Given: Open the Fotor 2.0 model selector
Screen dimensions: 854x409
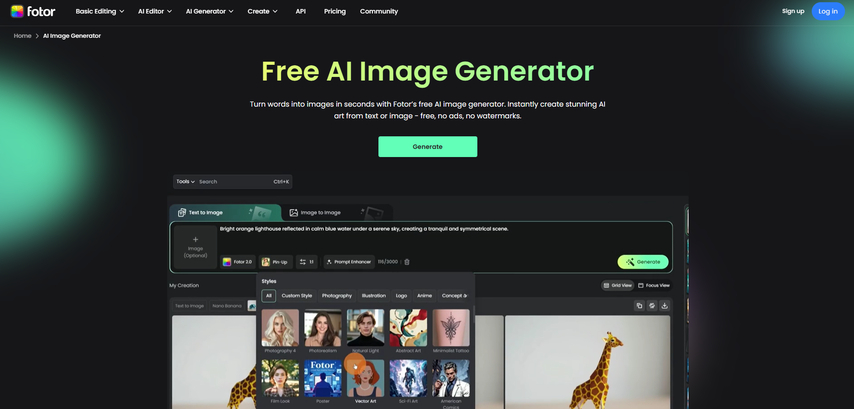Looking at the screenshot, I should point(237,262).
